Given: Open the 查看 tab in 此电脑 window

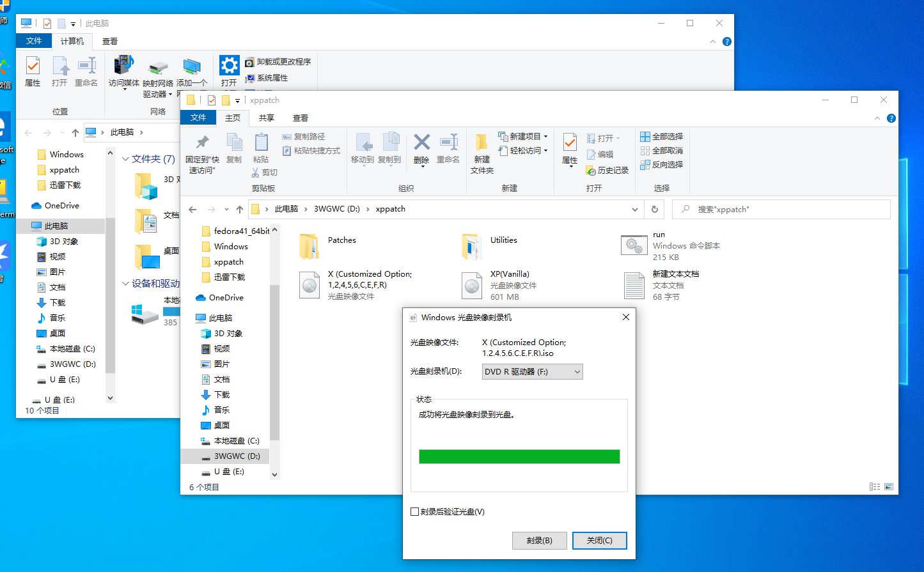Looking at the screenshot, I should click(x=110, y=41).
